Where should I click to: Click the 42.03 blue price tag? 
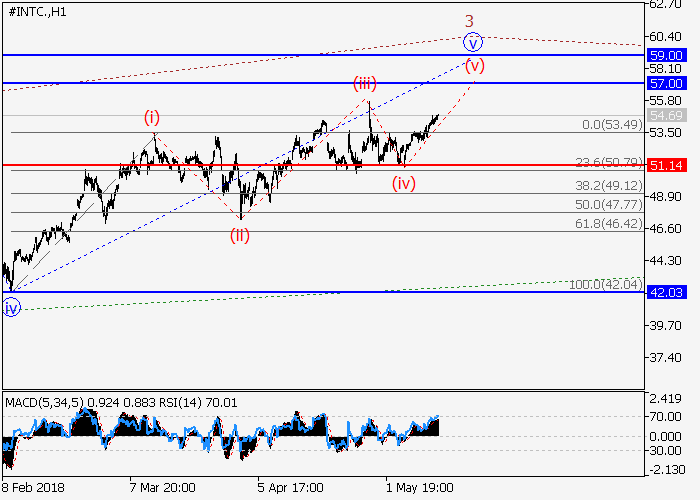coord(665,293)
